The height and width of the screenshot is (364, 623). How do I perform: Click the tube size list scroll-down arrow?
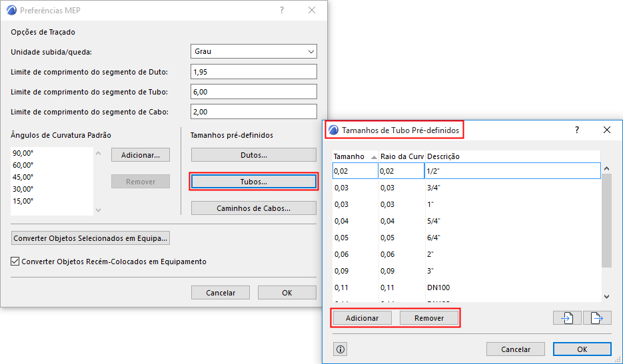tap(606, 297)
